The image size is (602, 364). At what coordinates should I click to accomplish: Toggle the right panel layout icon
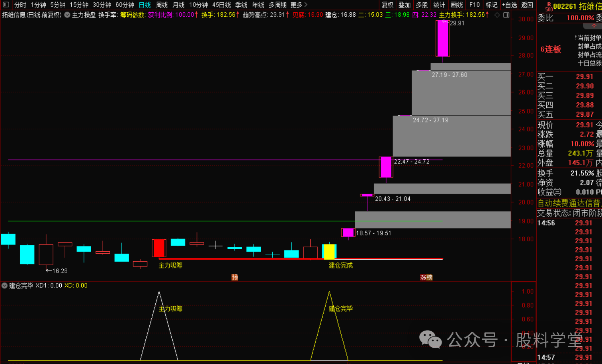(506, 15)
